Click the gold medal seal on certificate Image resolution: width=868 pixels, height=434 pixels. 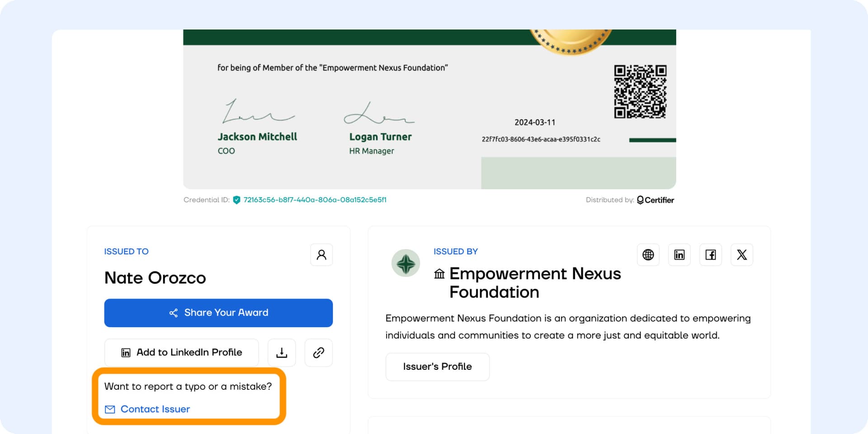click(x=571, y=41)
